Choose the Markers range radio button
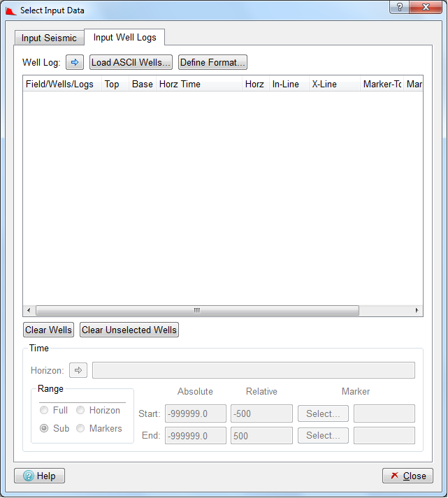 click(x=80, y=428)
